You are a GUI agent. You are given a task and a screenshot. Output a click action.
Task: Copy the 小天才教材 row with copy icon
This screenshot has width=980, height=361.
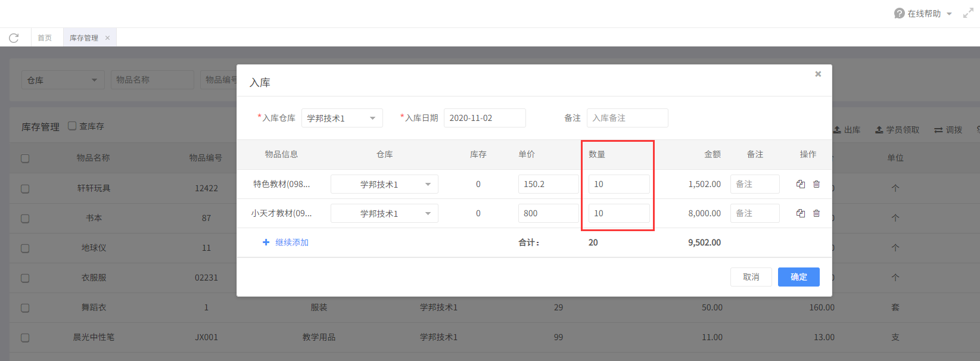click(801, 213)
